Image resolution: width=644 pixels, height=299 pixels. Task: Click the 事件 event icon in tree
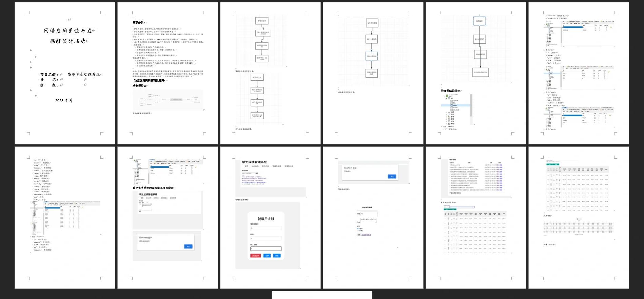pyautogui.click(x=449, y=117)
